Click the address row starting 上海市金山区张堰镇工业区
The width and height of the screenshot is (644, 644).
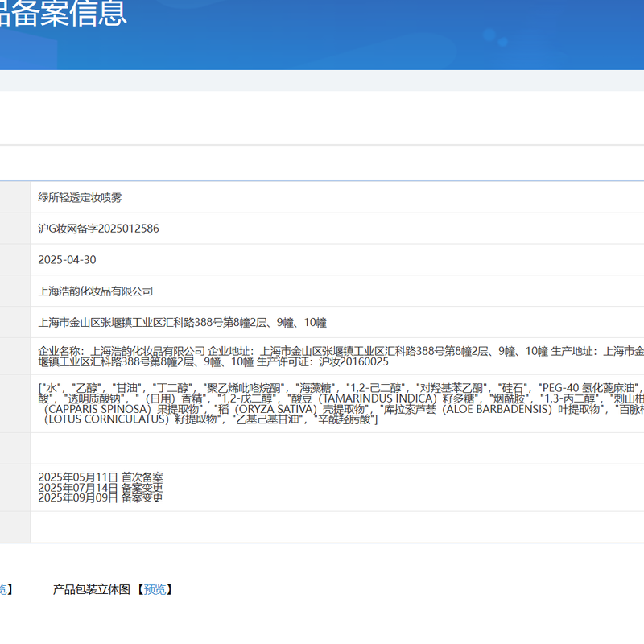pos(182,323)
